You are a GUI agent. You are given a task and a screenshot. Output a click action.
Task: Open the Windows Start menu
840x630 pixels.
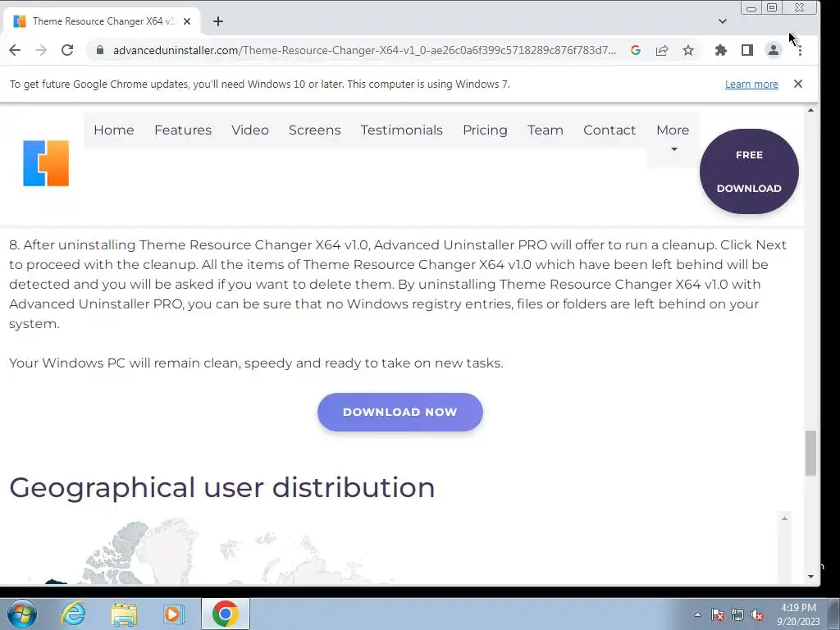click(x=22, y=614)
